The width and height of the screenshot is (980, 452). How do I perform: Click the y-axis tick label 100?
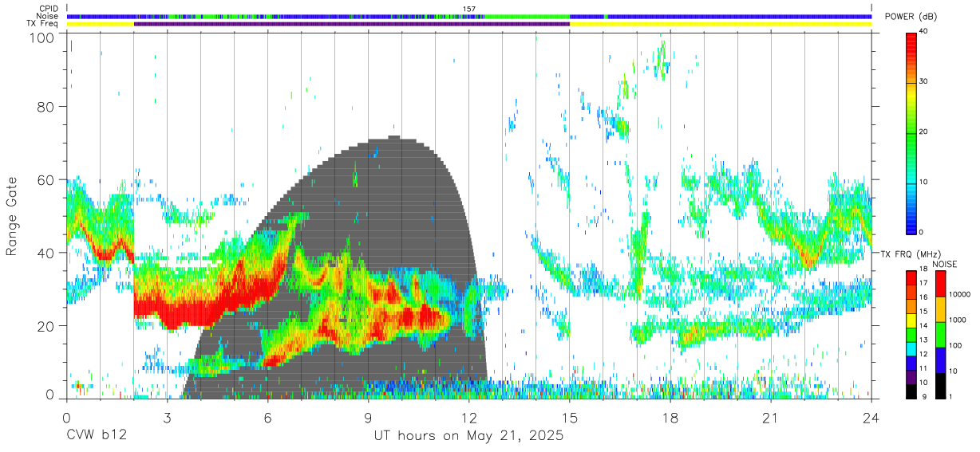pyautogui.click(x=41, y=37)
